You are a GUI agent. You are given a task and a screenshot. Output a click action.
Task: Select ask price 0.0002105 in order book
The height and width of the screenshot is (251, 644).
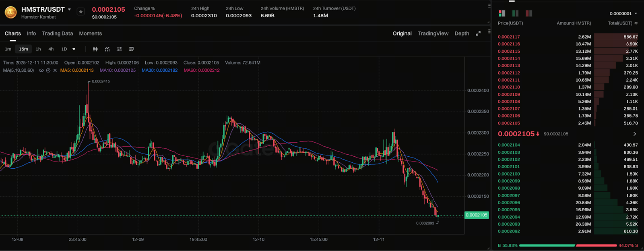509,123
